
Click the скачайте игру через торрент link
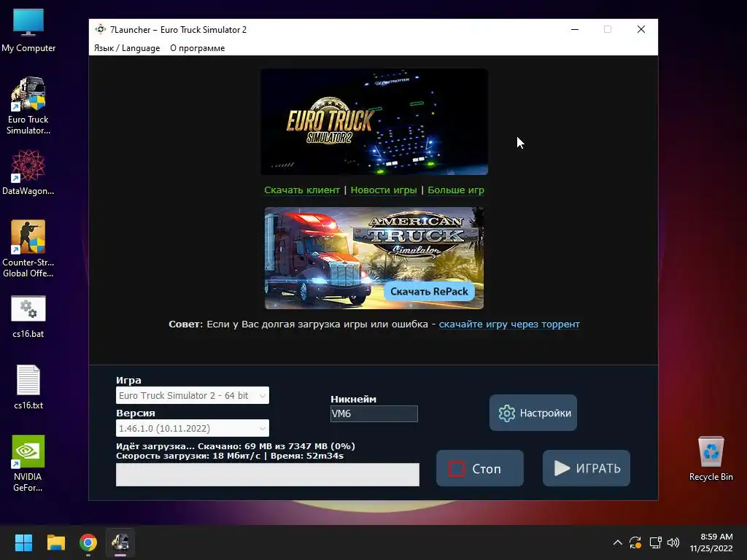tap(509, 324)
